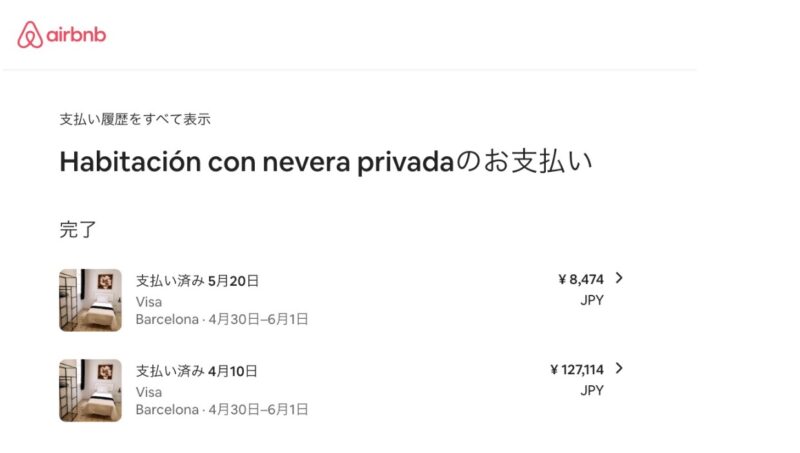Click the 完了 section heading
Image resolution: width=800 pixels, height=453 pixels.
(78, 230)
